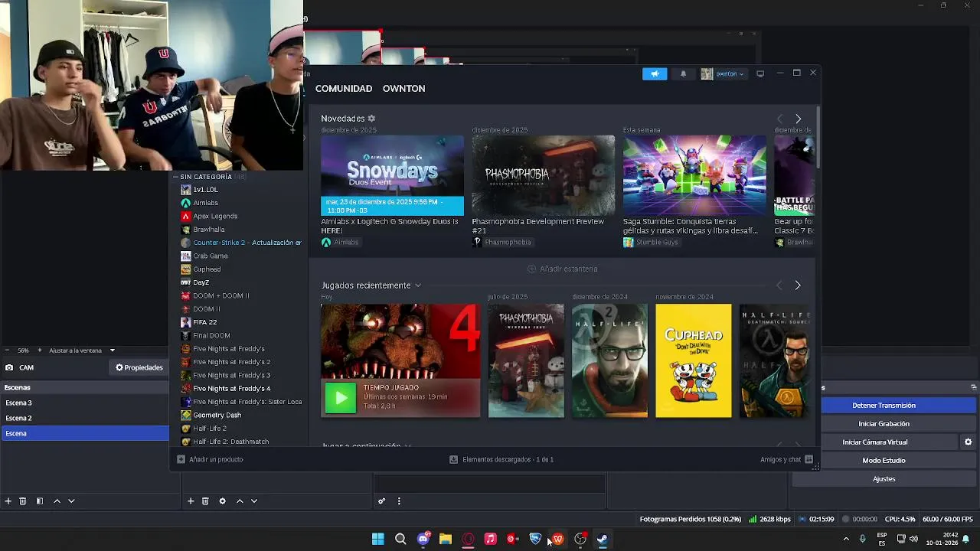Collapse SIN CATEGORÍA game list section

(175, 177)
